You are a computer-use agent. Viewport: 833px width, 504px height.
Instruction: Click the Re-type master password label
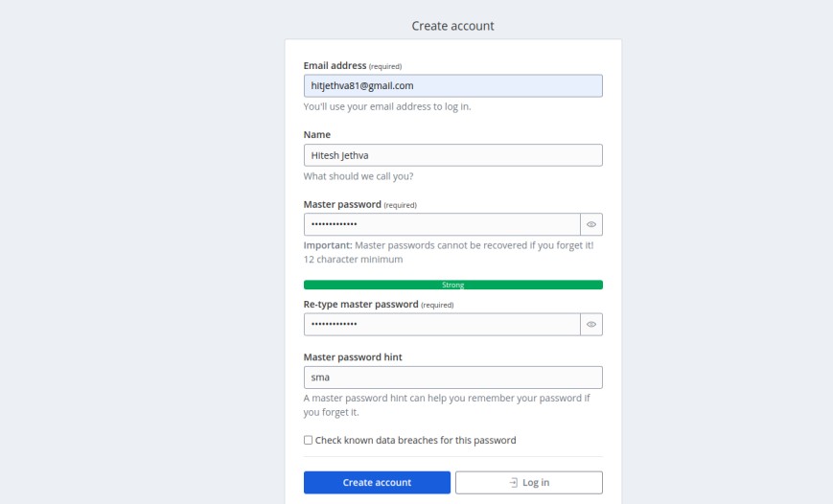click(360, 304)
